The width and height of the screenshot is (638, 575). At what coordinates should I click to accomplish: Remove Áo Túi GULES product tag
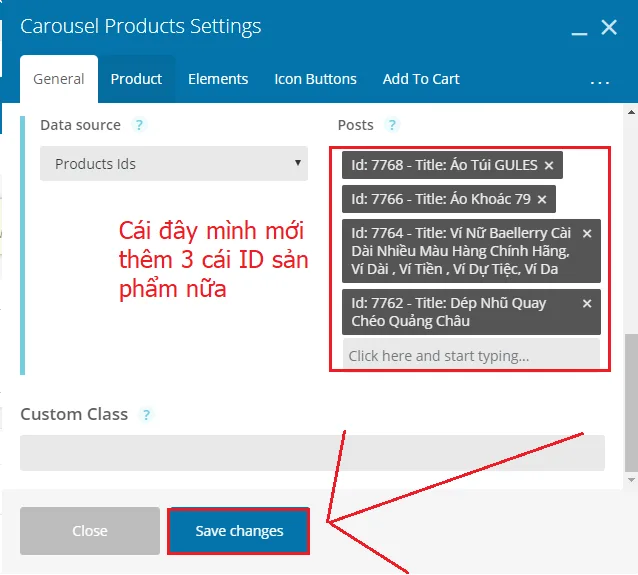coord(548,165)
